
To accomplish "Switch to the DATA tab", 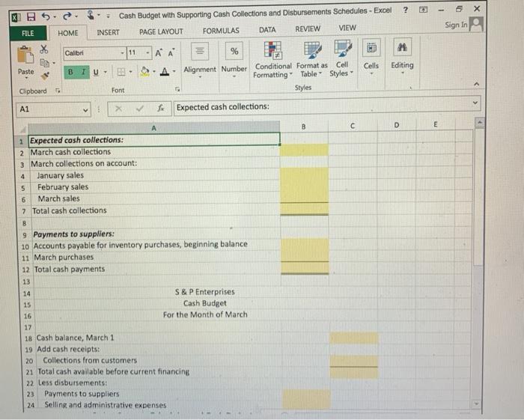I will [267, 30].
